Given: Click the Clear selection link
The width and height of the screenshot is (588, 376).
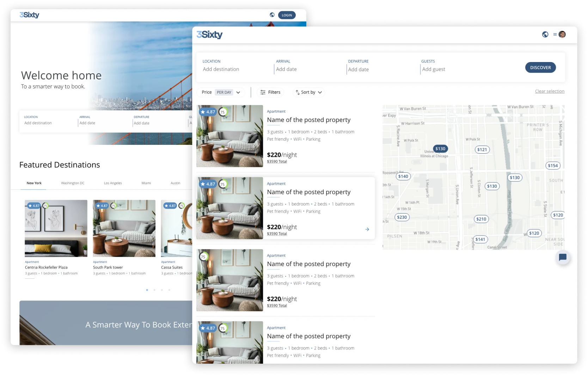Looking at the screenshot, I should (550, 91).
